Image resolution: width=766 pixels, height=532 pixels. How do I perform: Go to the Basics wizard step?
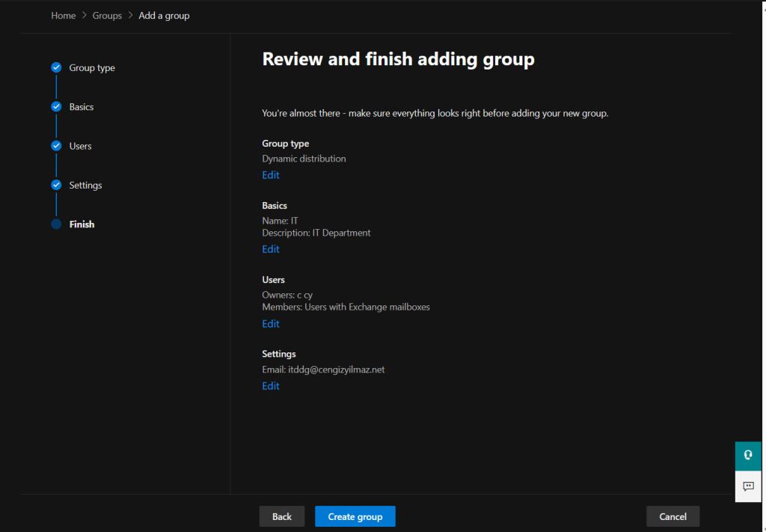[82, 107]
